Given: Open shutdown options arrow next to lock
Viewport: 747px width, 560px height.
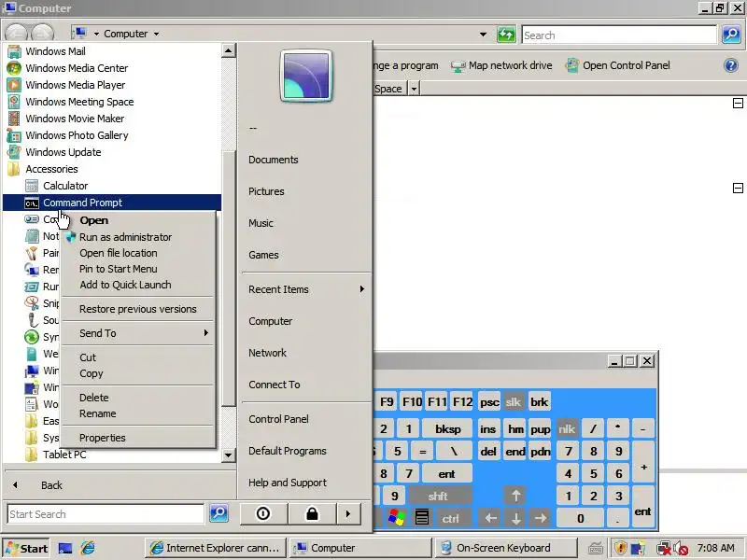Looking at the screenshot, I should tap(348, 514).
